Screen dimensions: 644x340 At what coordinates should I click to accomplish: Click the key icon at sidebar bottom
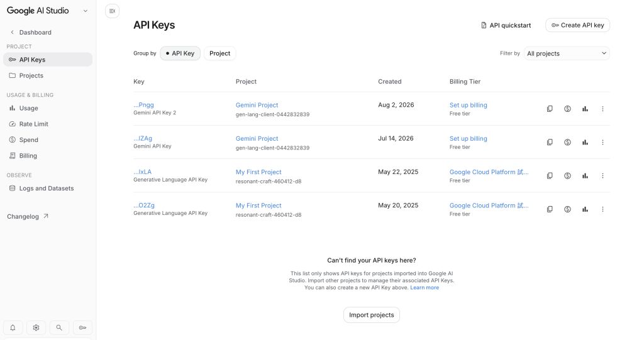82,327
